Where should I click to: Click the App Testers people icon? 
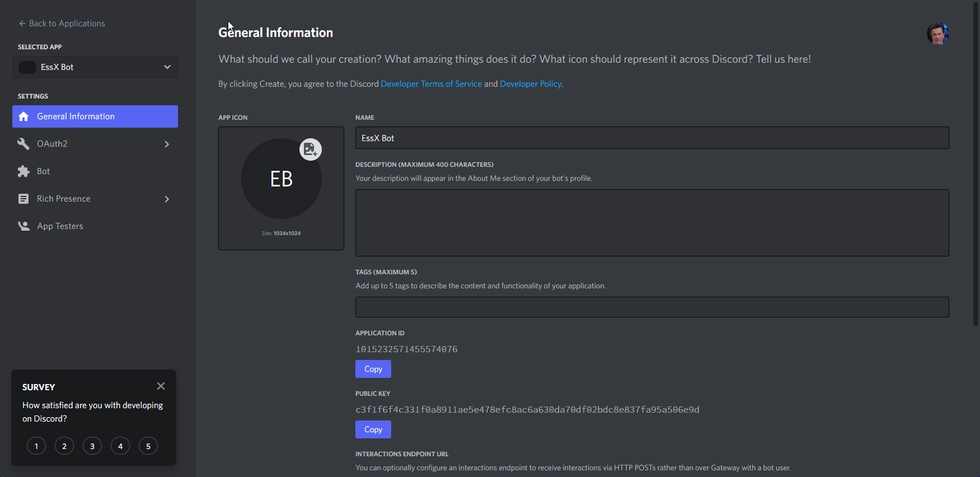[24, 226]
